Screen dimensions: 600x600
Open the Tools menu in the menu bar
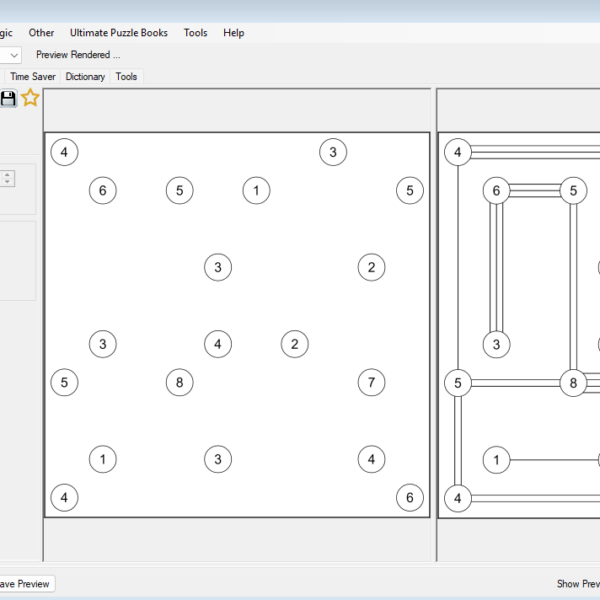195,33
